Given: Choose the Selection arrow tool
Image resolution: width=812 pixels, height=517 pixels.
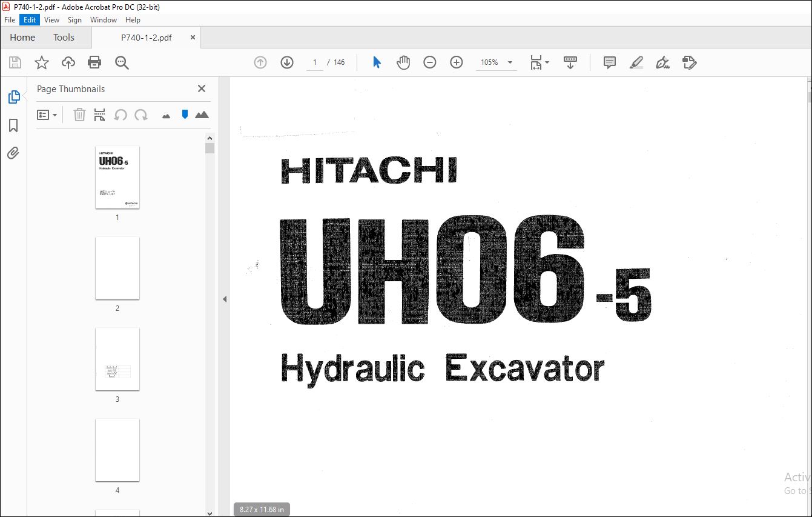Looking at the screenshot, I should 377,62.
